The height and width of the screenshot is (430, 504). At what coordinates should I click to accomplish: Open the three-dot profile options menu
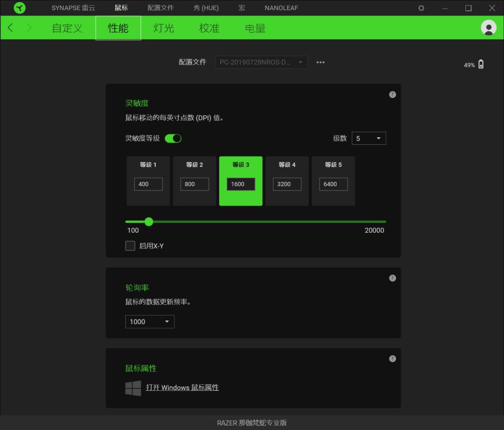320,62
